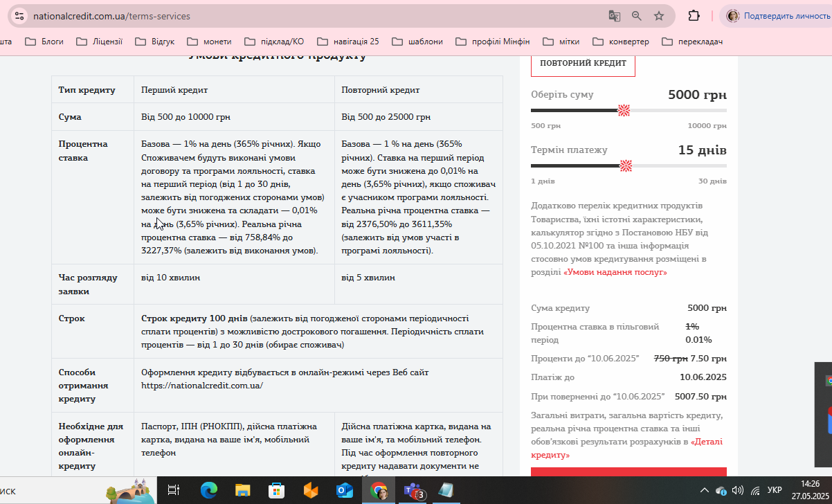This screenshot has width=832, height=504.
Task: Click the '5000 грн' selected sum value
Action: 697,95
